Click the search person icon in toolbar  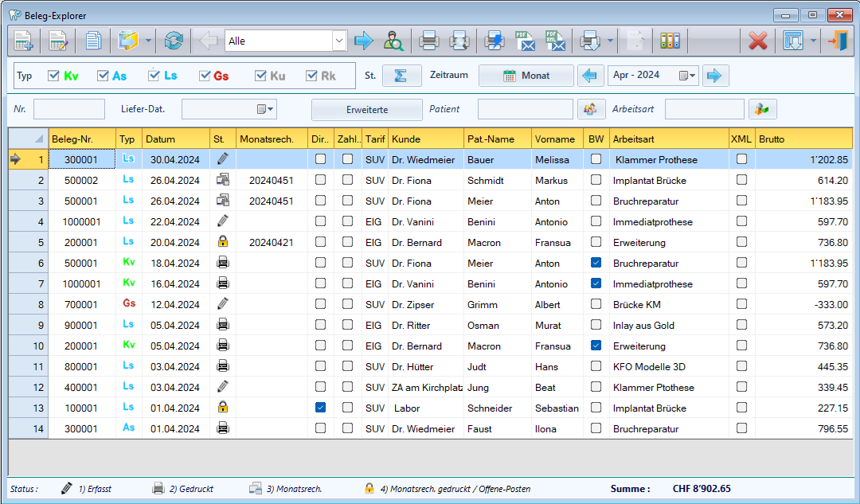[393, 41]
